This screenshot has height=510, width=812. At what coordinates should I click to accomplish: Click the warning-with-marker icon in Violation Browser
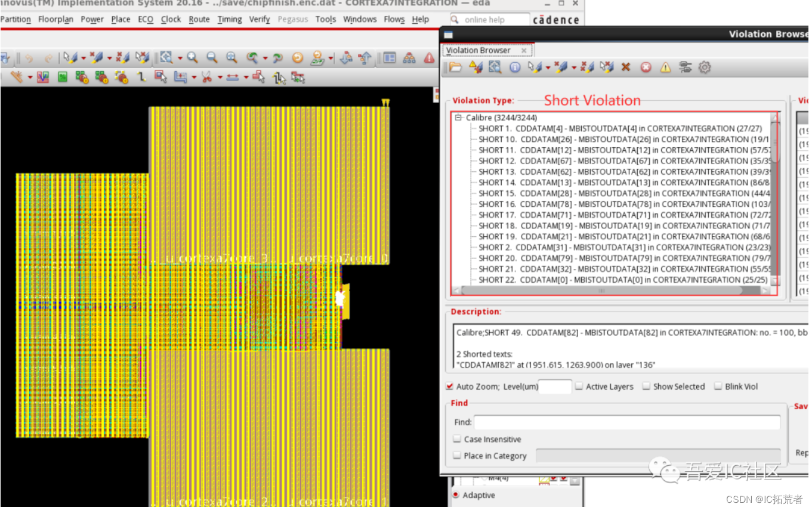pos(476,67)
